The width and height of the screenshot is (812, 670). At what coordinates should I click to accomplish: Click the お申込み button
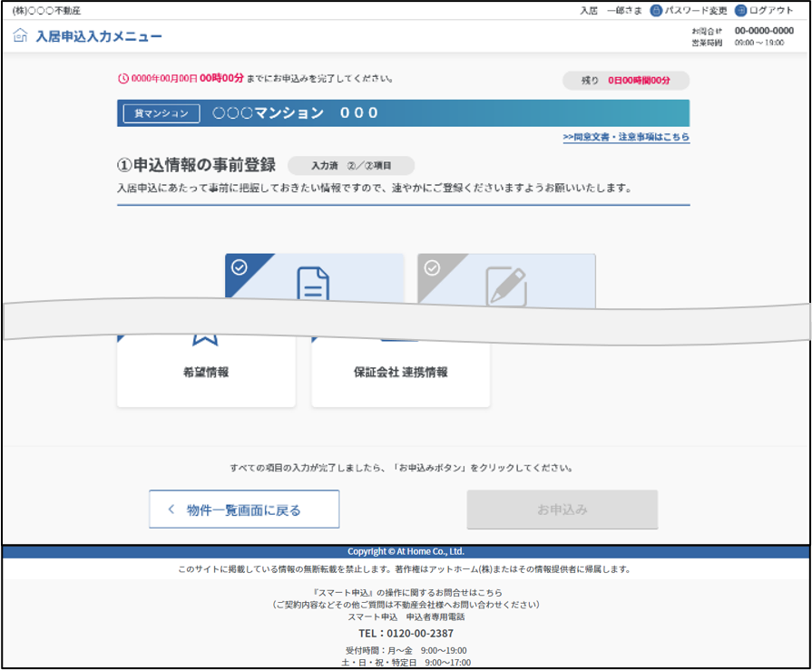tap(562, 509)
